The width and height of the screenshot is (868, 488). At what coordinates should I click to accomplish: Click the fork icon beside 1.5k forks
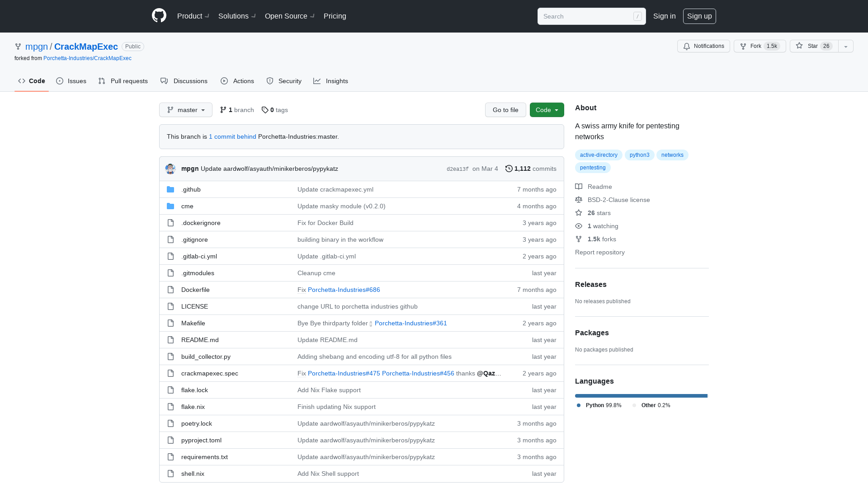(x=579, y=239)
